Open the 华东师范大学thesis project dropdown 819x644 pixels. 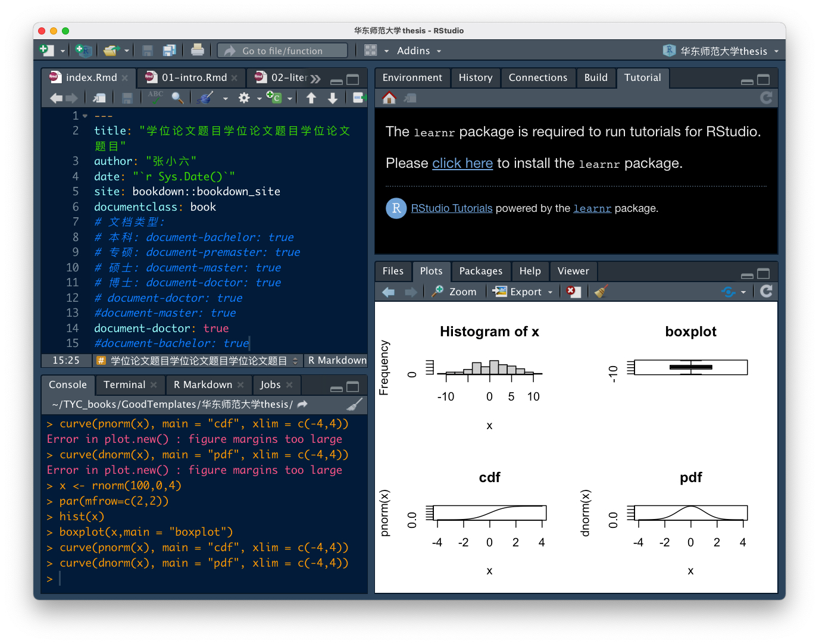pyautogui.click(x=723, y=51)
